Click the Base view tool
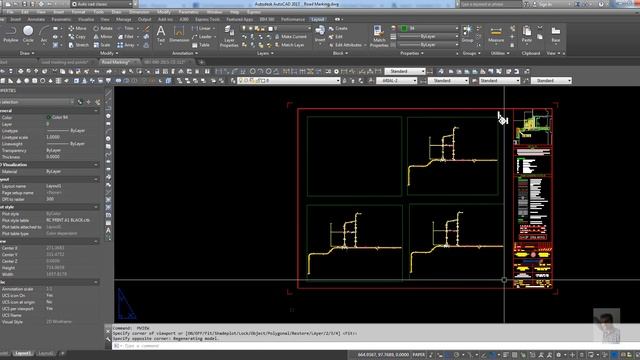640x360 pixels. [x=556, y=34]
